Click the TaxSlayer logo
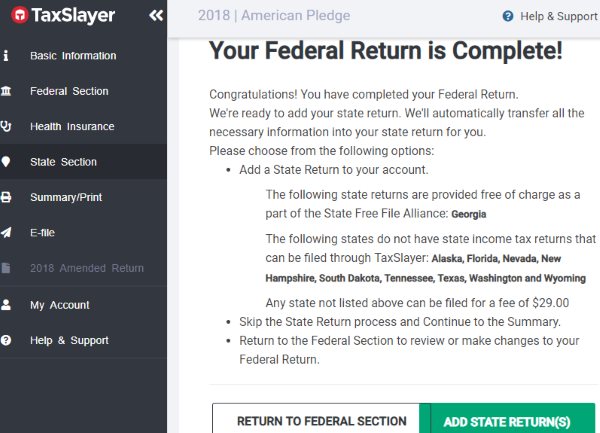This screenshot has height=433, width=600. (62, 16)
